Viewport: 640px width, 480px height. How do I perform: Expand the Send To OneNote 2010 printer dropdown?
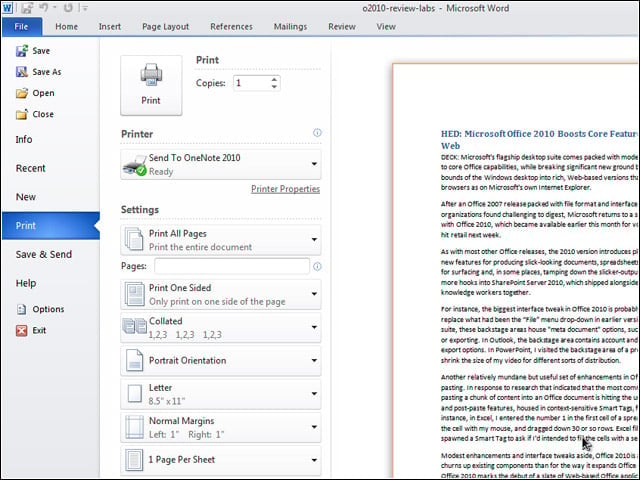(x=221, y=164)
